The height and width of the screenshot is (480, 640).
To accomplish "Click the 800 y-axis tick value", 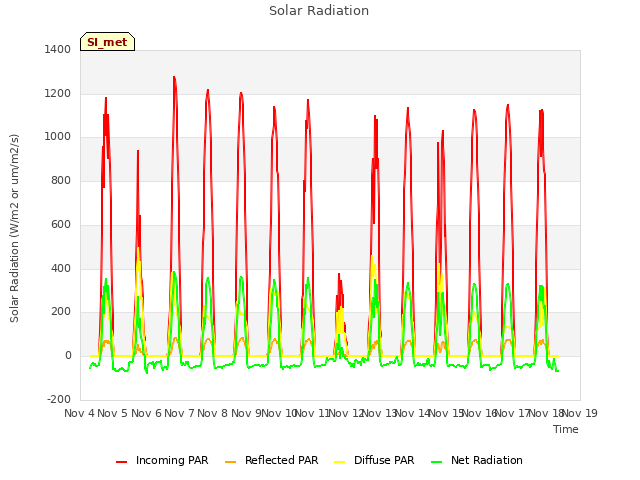I will click(x=61, y=180).
